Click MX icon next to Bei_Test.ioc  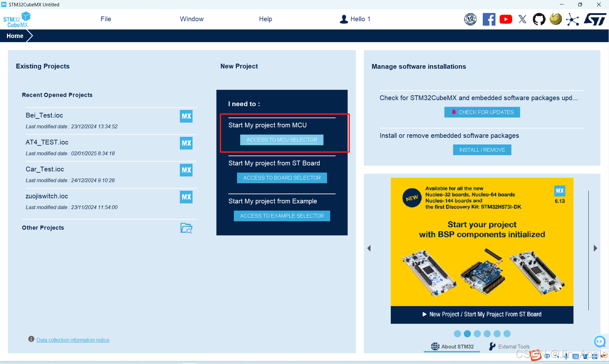186,116
